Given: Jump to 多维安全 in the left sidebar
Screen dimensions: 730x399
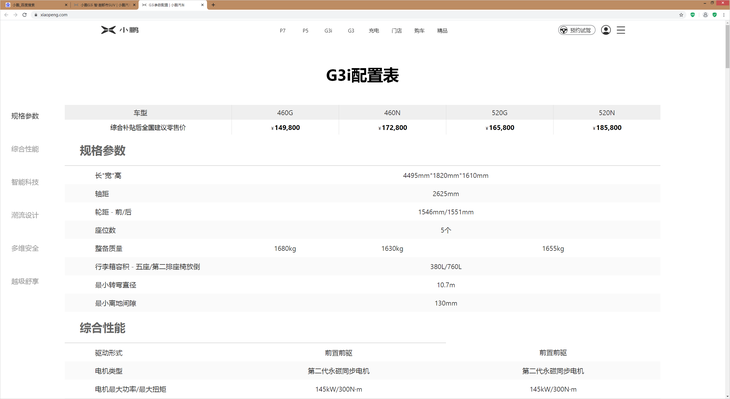Looking at the screenshot, I should coord(25,248).
